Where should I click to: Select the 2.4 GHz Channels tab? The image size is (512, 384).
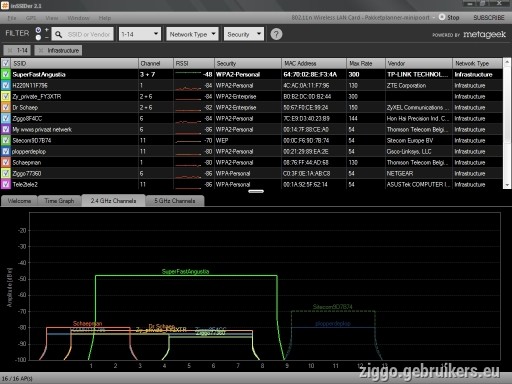point(113,201)
